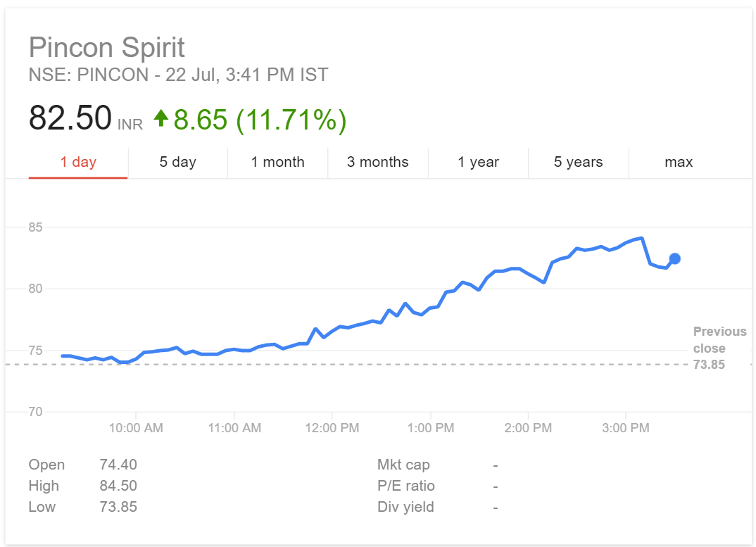This screenshot has height=547, width=756.
Task: Click the Pincon Spirit title
Action: [x=107, y=48]
